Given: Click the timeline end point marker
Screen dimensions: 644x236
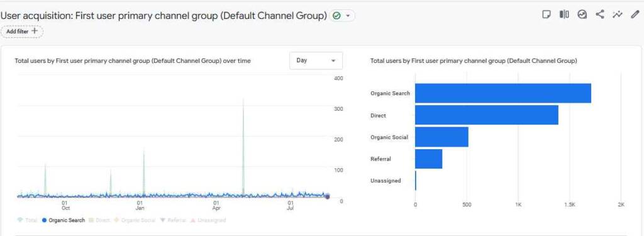Looking at the screenshot, I should pos(327,196).
